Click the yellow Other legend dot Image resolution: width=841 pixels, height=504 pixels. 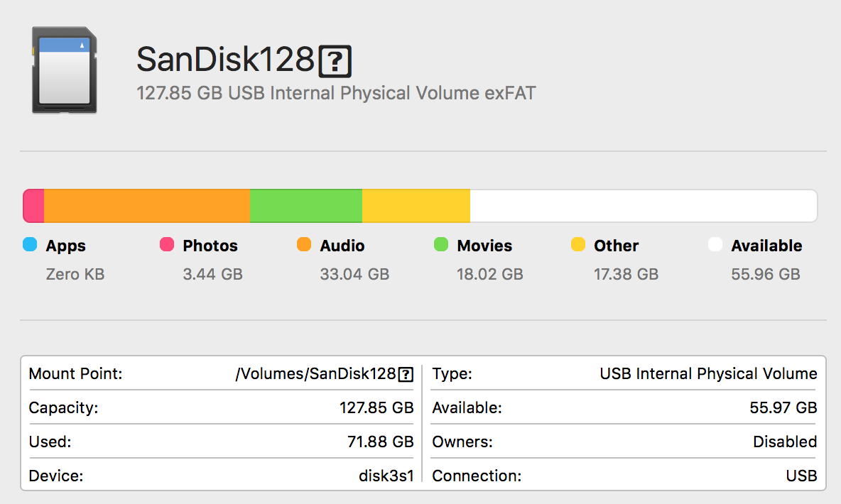point(578,244)
